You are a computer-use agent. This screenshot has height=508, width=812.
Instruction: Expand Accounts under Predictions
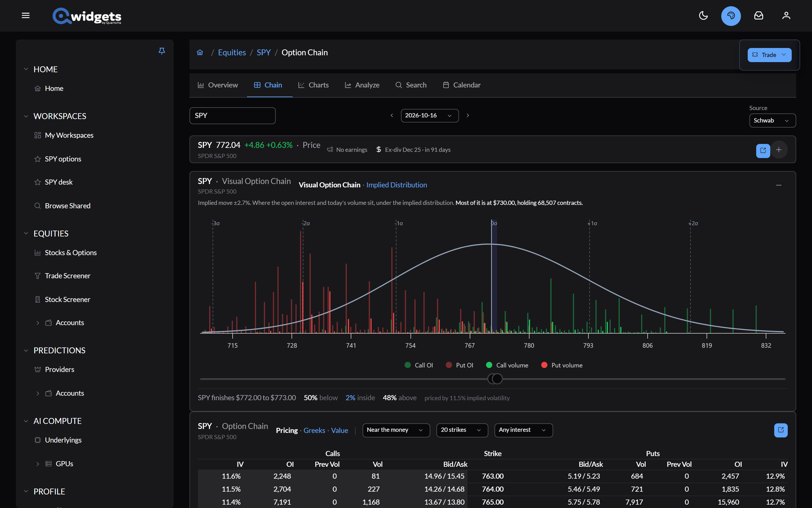pos(37,393)
